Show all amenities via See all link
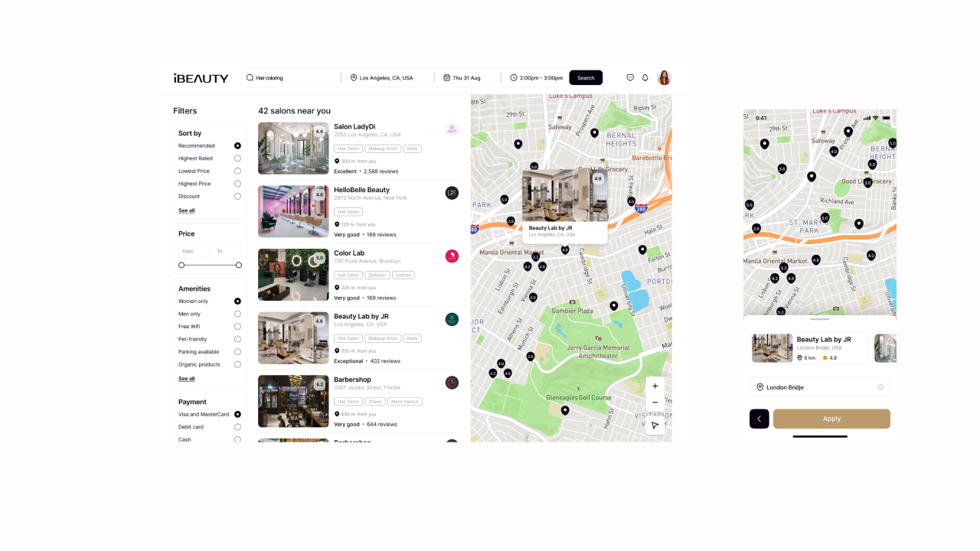 click(x=186, y=378)
